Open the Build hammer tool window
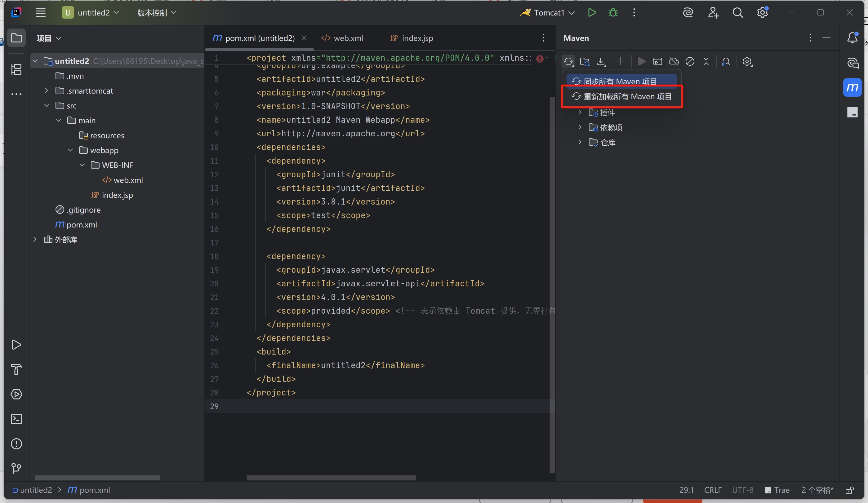This screenshot has width=868, height=503. [x=16, y=369]
